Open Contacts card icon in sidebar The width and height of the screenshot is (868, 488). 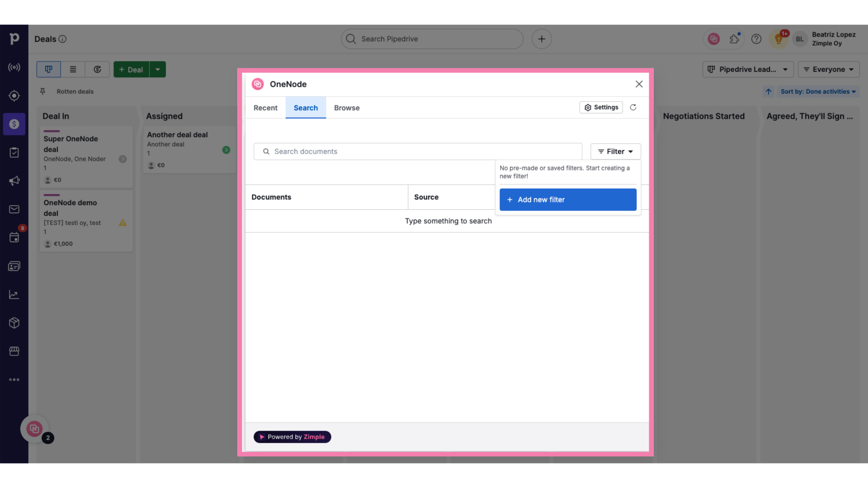14,266
